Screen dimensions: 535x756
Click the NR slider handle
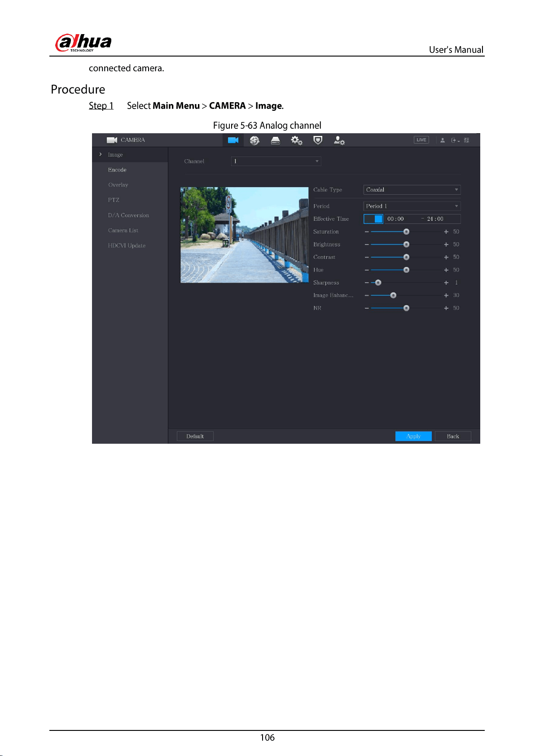[x=406, y=308]
